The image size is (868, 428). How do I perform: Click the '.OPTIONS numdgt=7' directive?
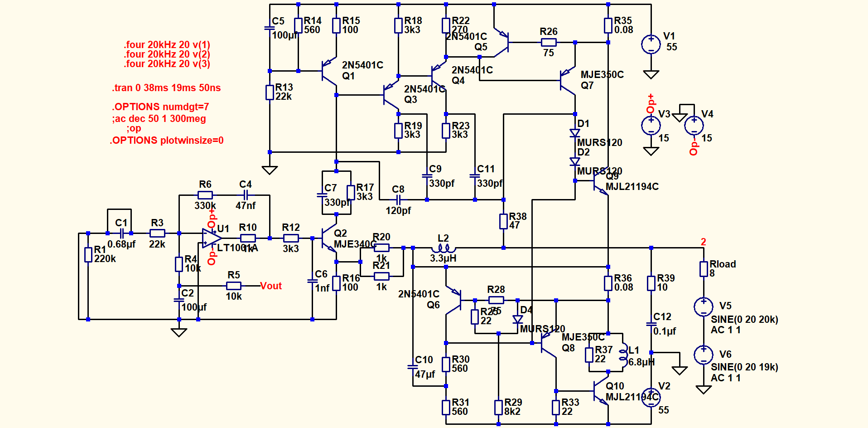tap(160, 107)
